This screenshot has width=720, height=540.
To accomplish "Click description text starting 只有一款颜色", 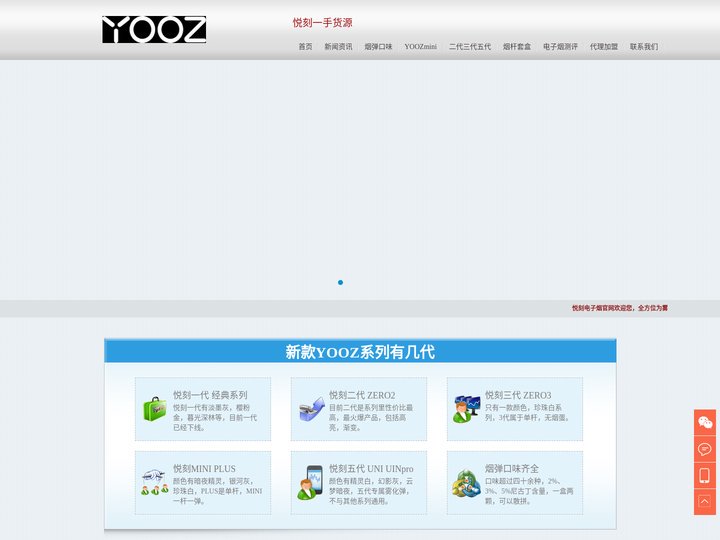I will click(x=528, y=412).
